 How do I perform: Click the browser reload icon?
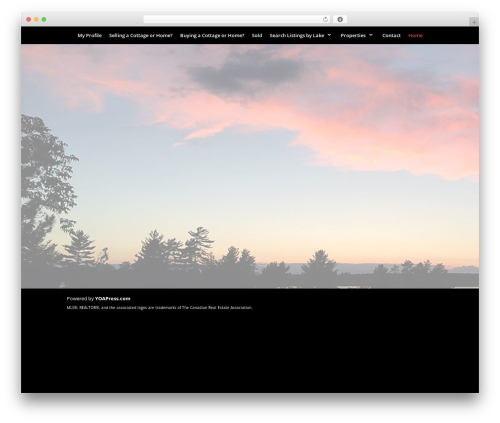pyautogui.click(x=325, y=20)
